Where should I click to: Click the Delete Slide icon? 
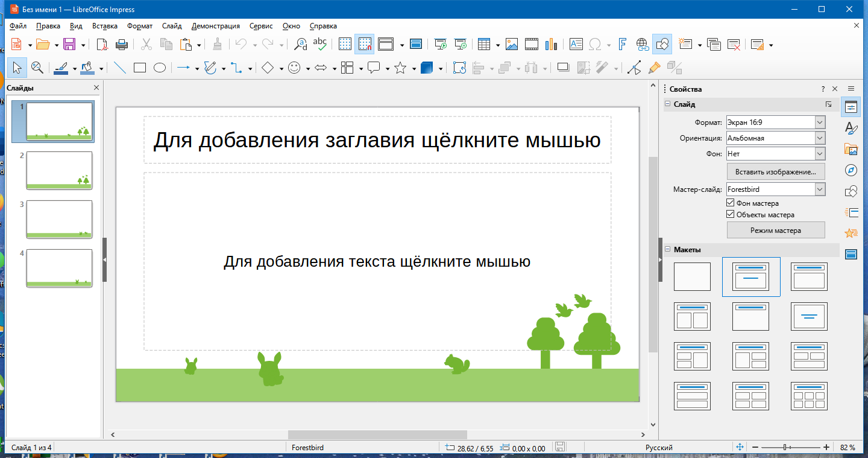tap(733, 44)
